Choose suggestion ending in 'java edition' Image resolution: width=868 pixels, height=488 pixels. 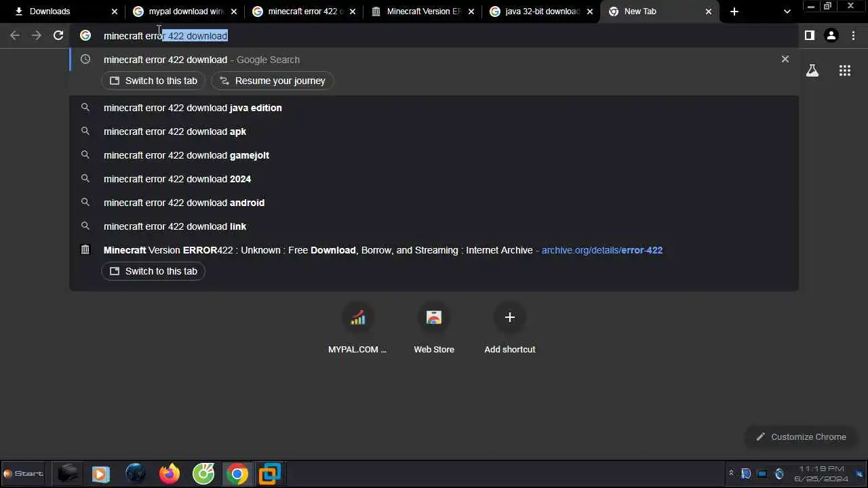pos(434,108)
